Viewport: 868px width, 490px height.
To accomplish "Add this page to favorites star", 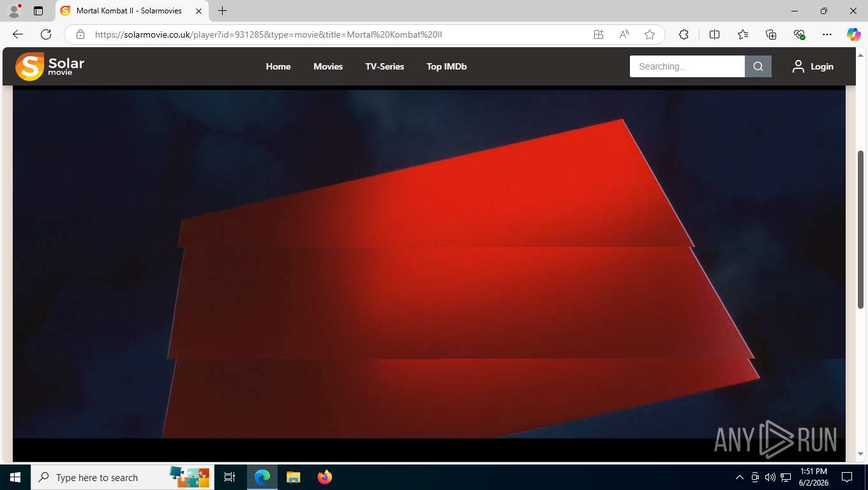I will coord(650,34).
